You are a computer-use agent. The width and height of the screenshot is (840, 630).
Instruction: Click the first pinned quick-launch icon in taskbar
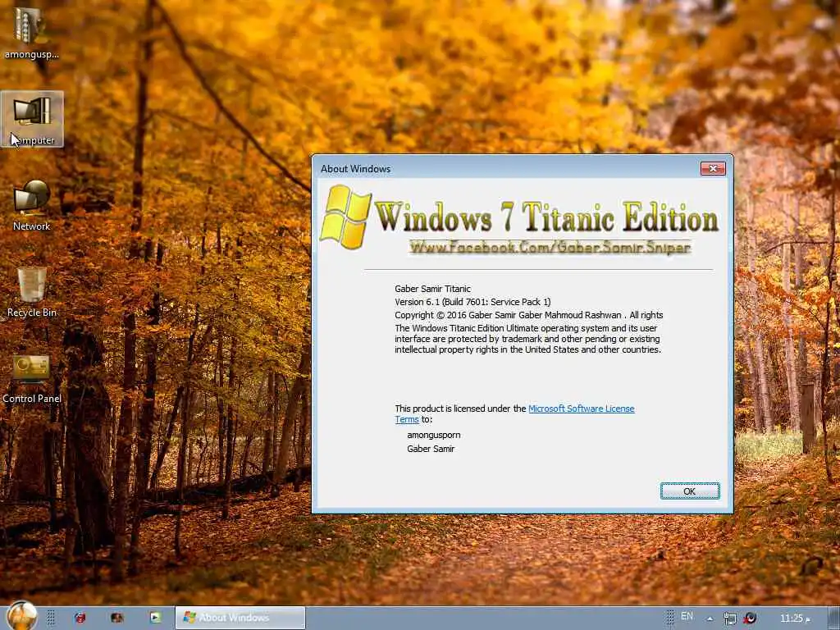pos(80,618)
